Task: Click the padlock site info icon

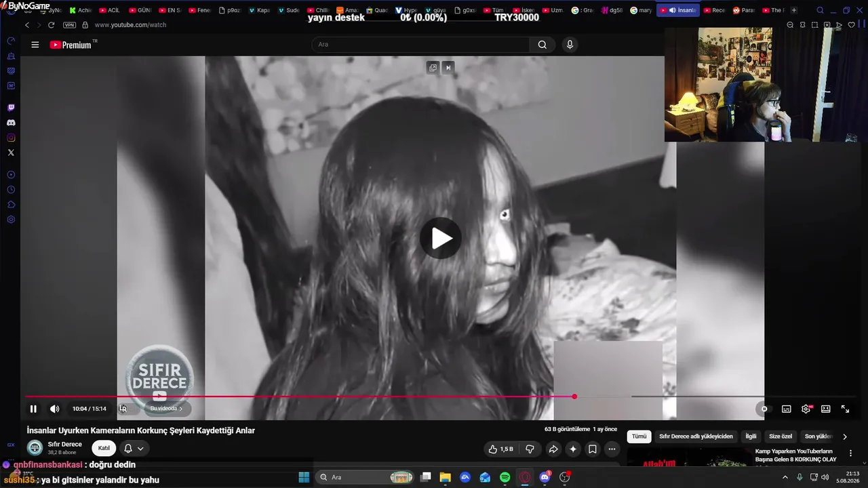Action: click(85, 25)
